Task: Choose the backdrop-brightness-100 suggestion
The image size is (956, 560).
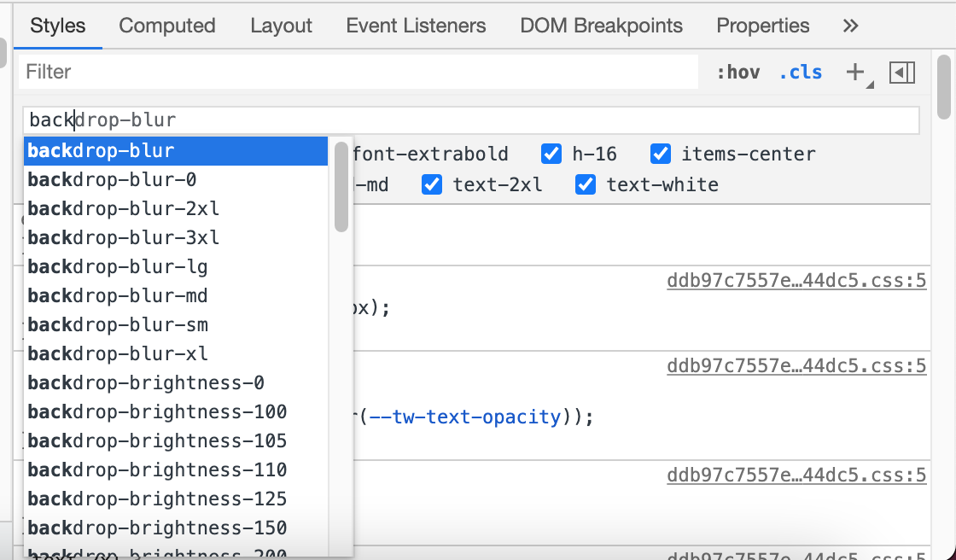Action: point(157,412)
